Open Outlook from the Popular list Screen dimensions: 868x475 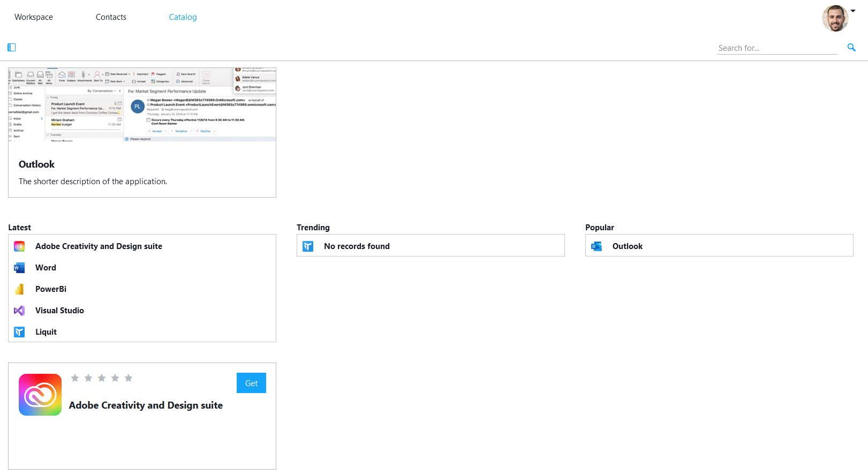pos(628,246)
